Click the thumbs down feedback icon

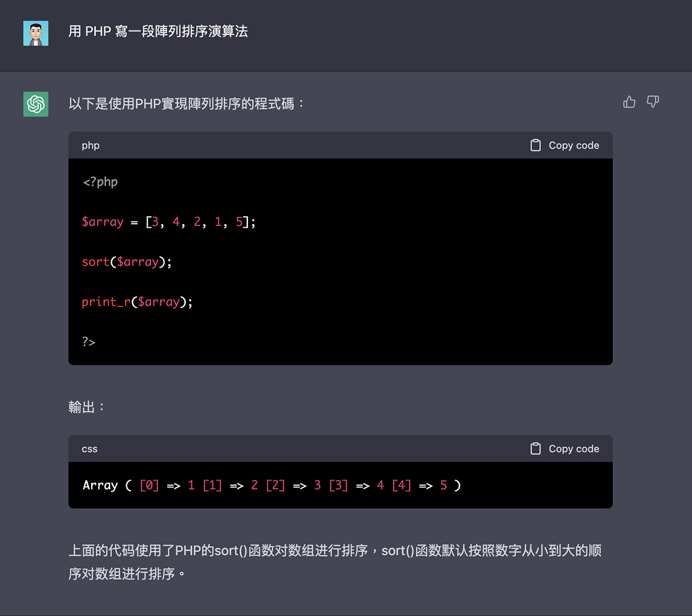coord(653,102)
